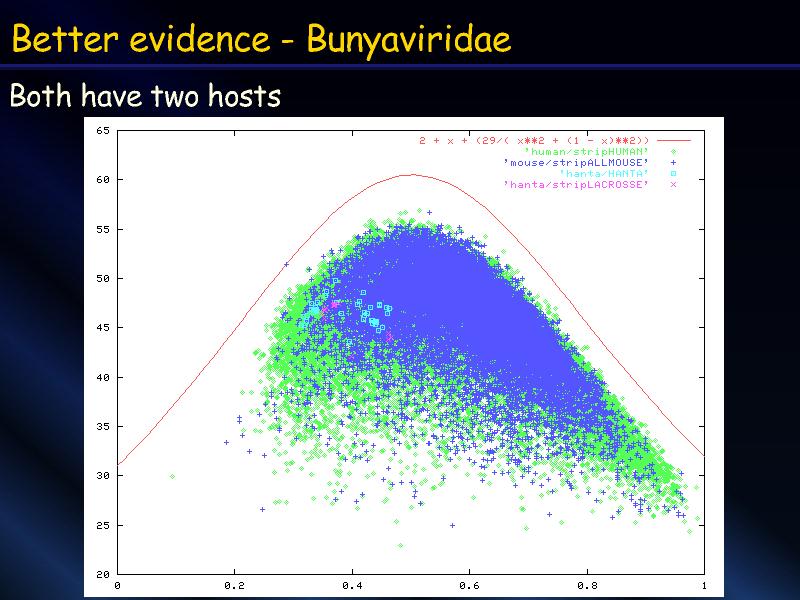
Task: Click the x-axis label 0.6
Action: coord(469,585)
